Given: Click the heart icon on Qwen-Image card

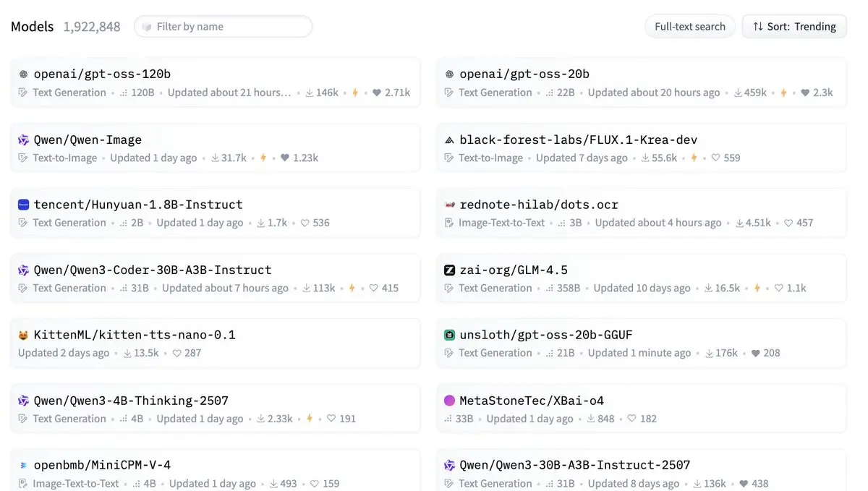Looking at the screenshot, I should tap(285, 158).
